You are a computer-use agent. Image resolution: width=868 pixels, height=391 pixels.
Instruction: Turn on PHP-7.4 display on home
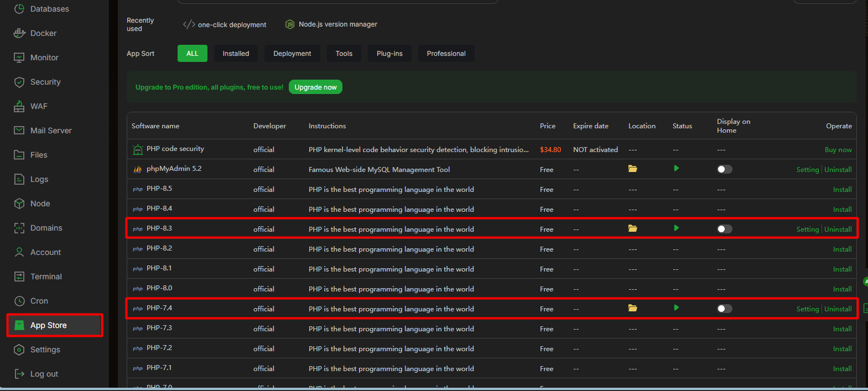(x=724, y=309)
